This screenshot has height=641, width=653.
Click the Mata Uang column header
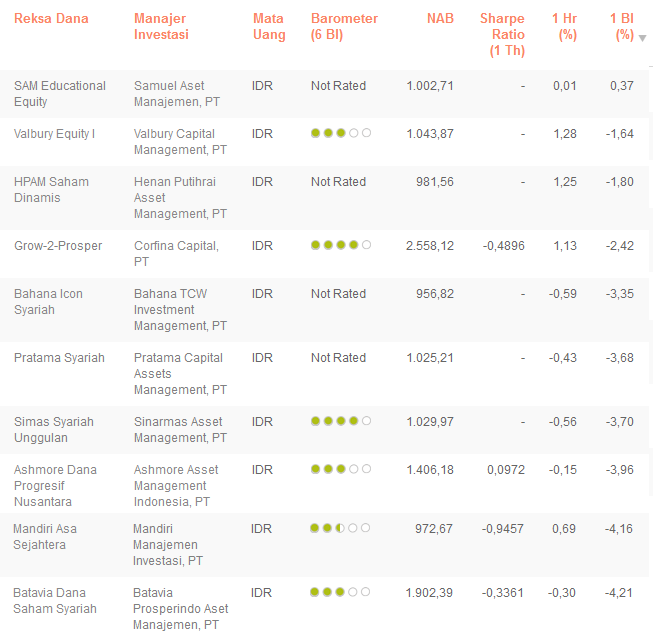[268, 27]
